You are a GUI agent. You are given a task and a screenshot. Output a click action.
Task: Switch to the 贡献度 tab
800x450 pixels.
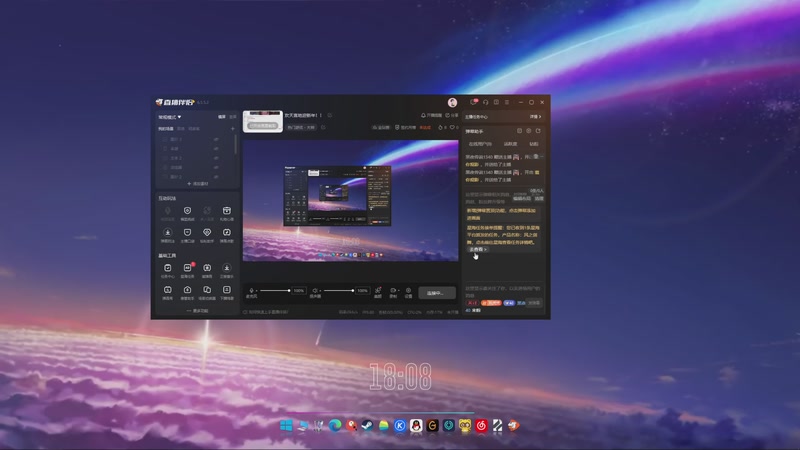point(510,144)
